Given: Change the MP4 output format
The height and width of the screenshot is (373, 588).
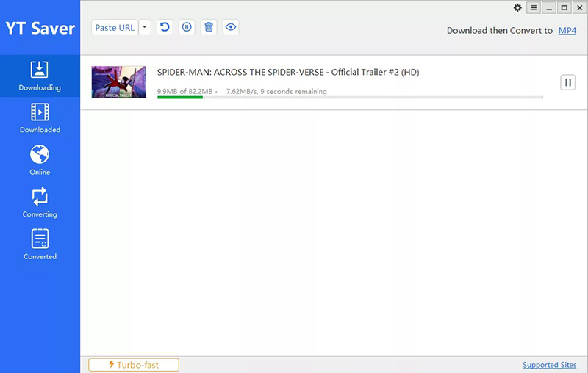Looking at the screenshot, I should [567, 31].
